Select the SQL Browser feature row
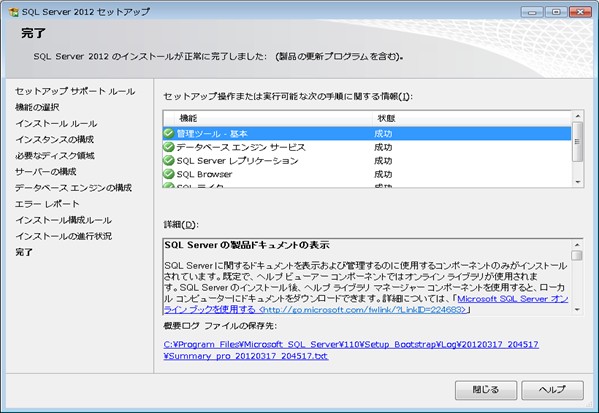599x413 pixels. coord(367,174)
